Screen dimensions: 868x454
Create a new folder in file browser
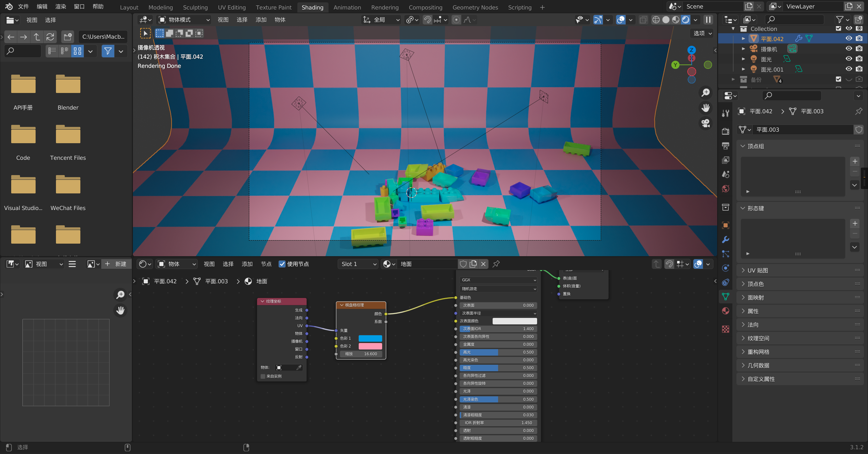pos(68,37)
